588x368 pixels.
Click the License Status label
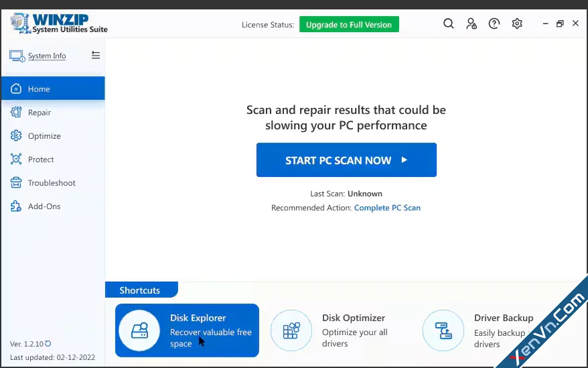pos(268,25)
